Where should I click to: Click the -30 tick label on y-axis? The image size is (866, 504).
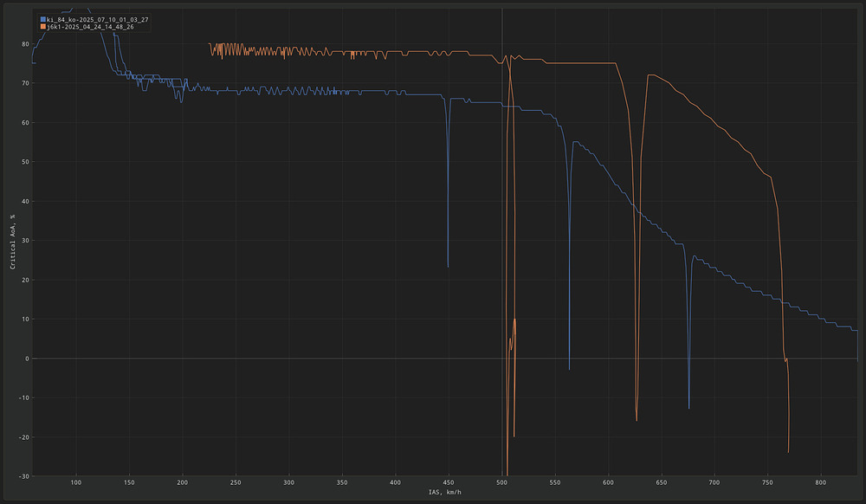click(x=23, y=476)
